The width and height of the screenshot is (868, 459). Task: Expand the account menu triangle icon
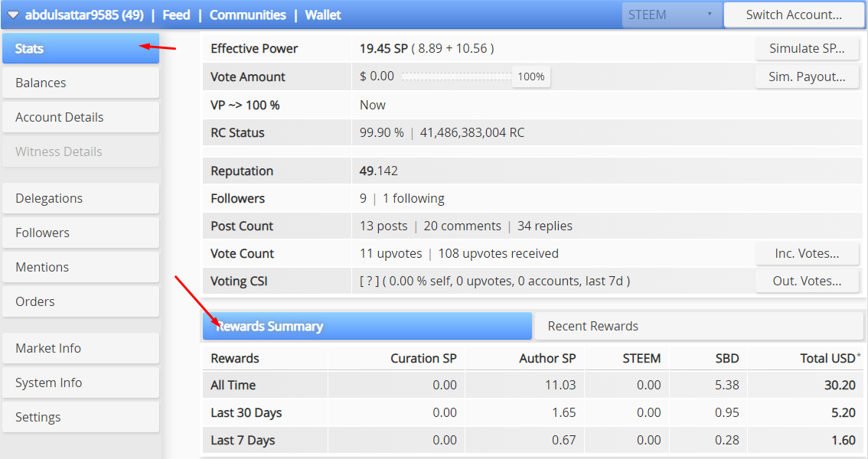(x=12, y=15)
